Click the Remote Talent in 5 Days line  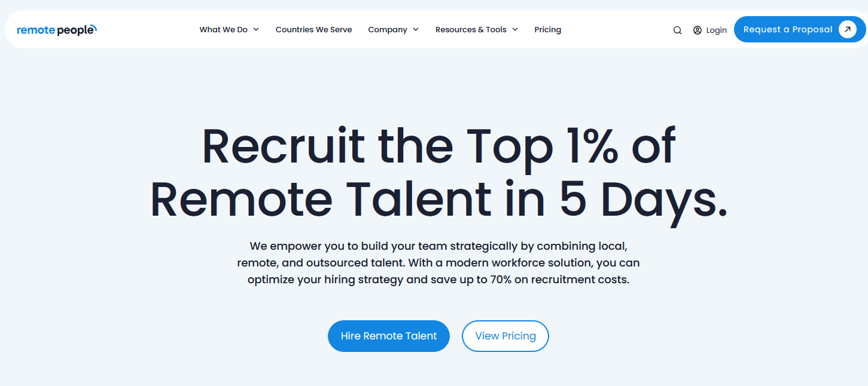[438, 199]
